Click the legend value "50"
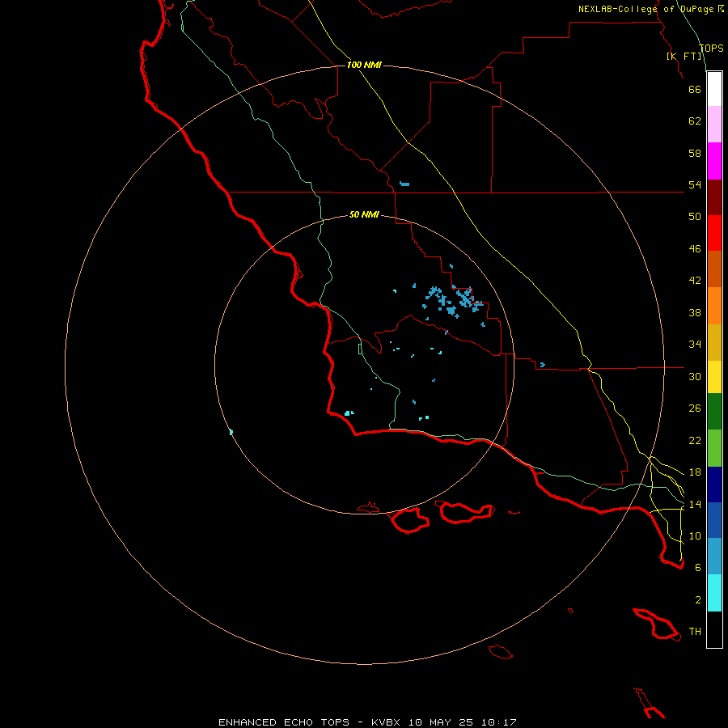728x728 pixels. coord(695,217)
